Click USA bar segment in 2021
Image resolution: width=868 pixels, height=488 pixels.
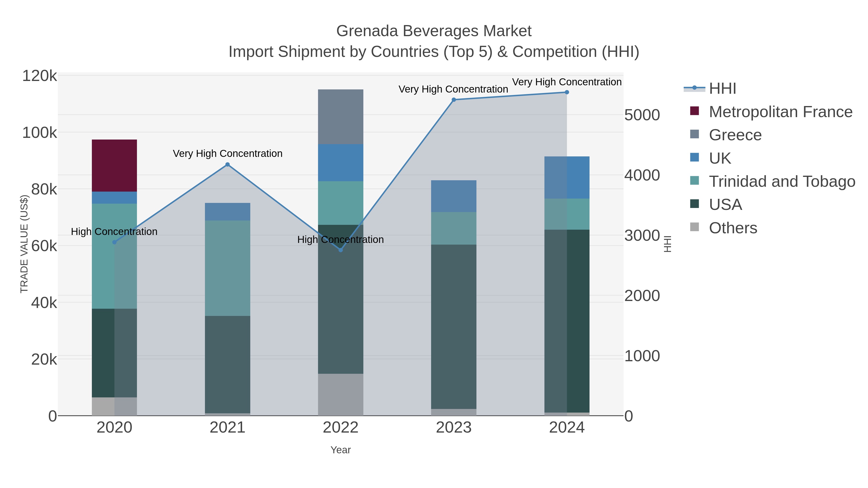point(227,364)
